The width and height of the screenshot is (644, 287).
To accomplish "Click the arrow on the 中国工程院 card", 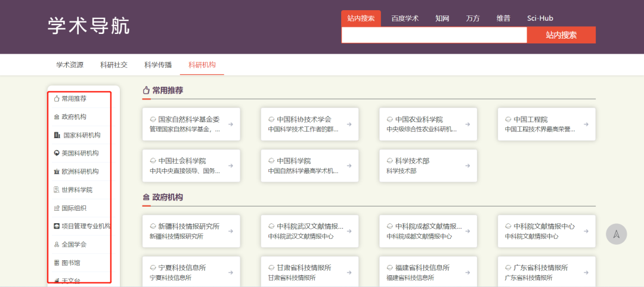I will (586, 124).
